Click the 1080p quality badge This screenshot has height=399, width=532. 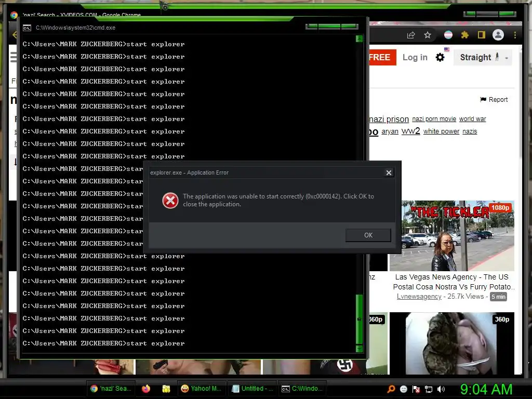[500, 208]
